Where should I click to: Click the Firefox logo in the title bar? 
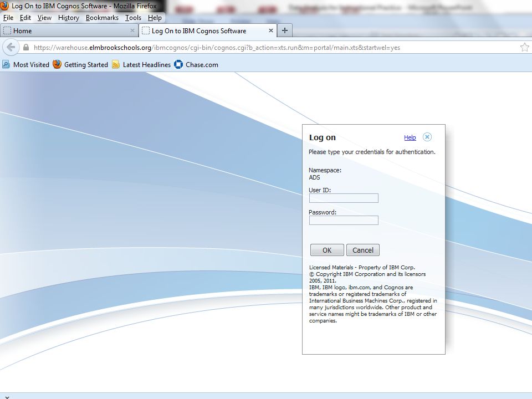tap(4, 6)
